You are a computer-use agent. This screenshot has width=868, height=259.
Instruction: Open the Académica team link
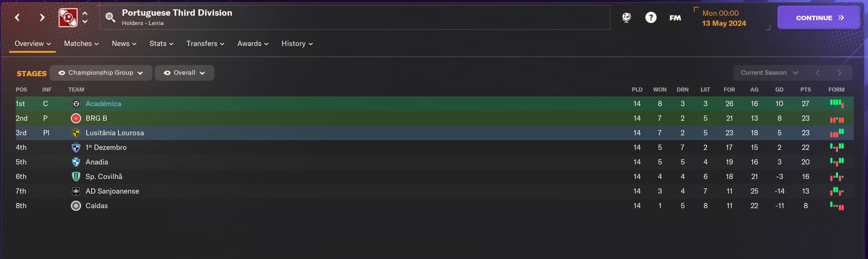[x=103, y=104]
